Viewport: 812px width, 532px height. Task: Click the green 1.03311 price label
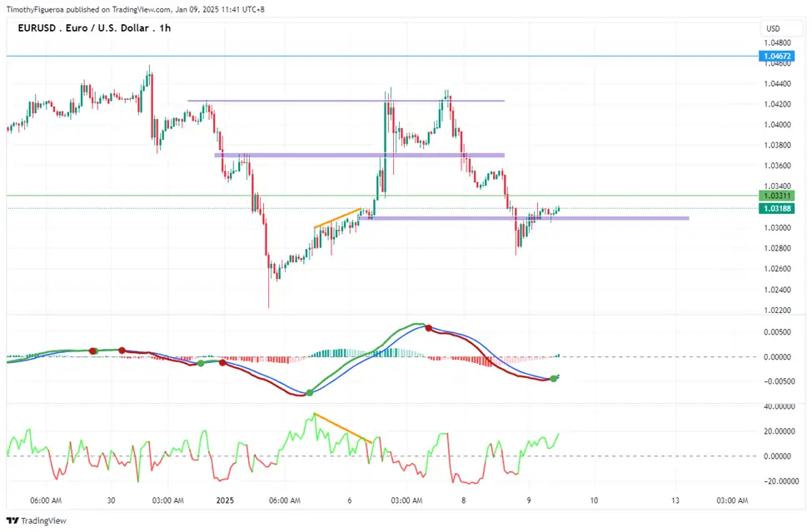click(777, 196)
